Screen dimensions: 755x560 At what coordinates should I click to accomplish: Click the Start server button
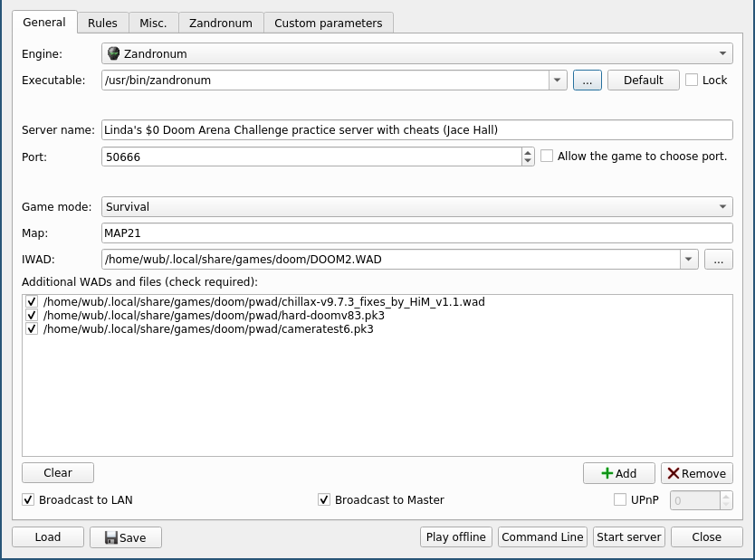click(628, 536)
